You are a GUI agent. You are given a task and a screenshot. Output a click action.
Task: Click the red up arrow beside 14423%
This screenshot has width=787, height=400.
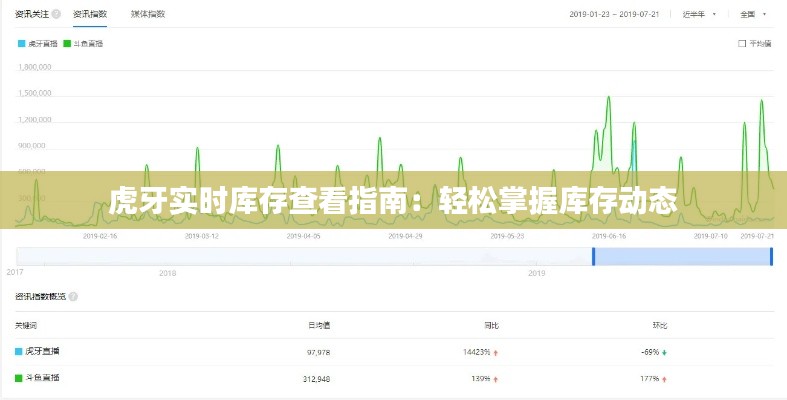click(495, 353)
